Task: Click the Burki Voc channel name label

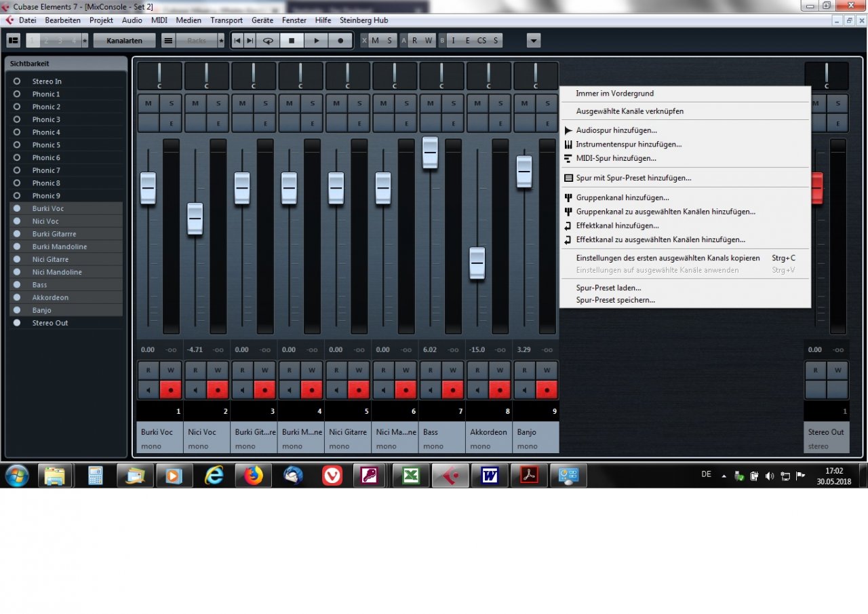Action: [x=157, y=432]
